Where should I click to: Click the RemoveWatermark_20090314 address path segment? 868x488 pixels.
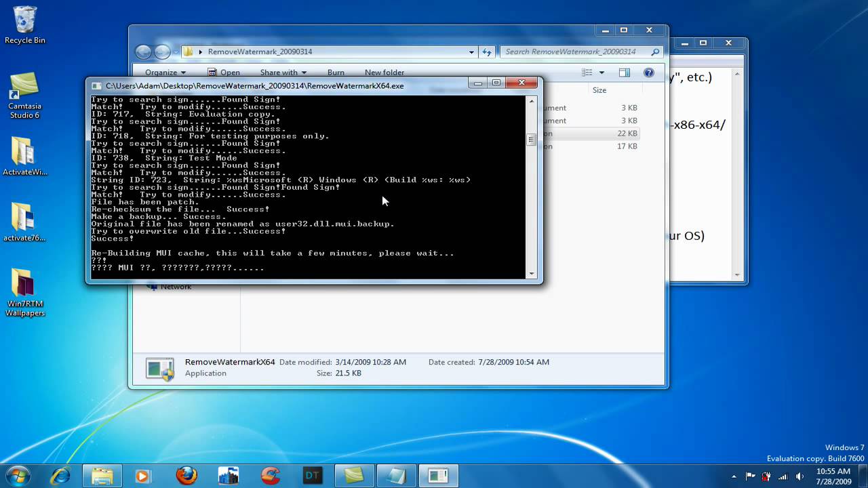point(260,52)
